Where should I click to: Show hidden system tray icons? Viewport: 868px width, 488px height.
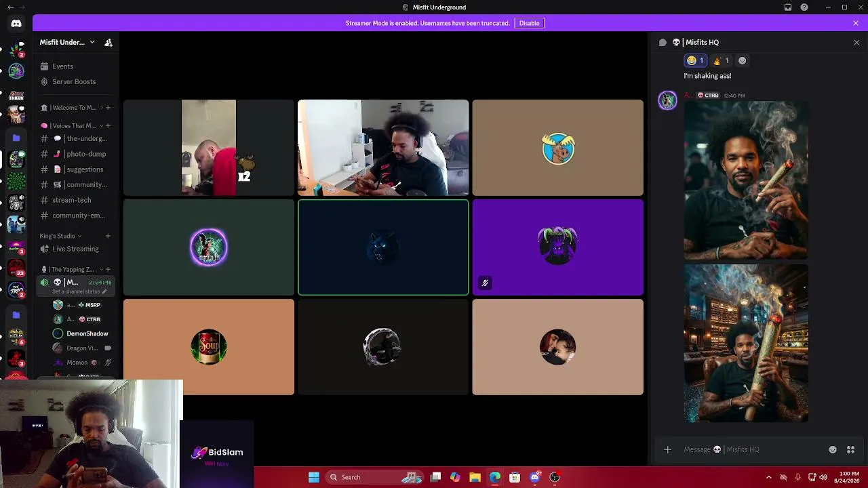(768, 477)
